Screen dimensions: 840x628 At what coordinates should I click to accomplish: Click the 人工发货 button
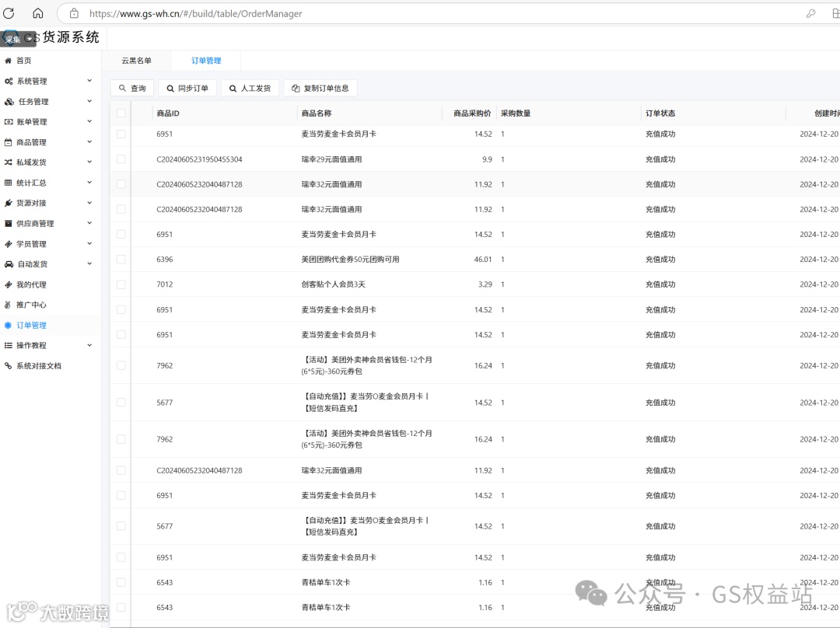(x=250, y=89)
